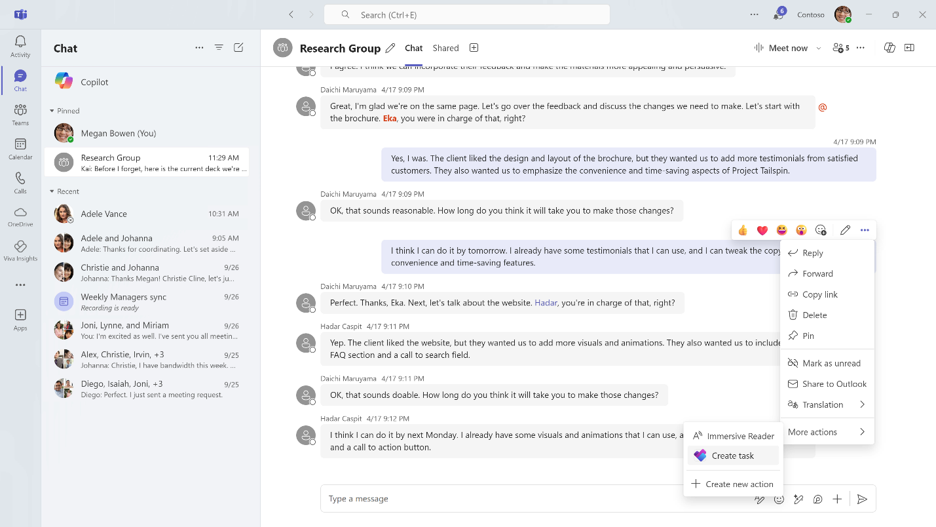React with the heart emoji
The image size is (936, 527).
(762, 231)
